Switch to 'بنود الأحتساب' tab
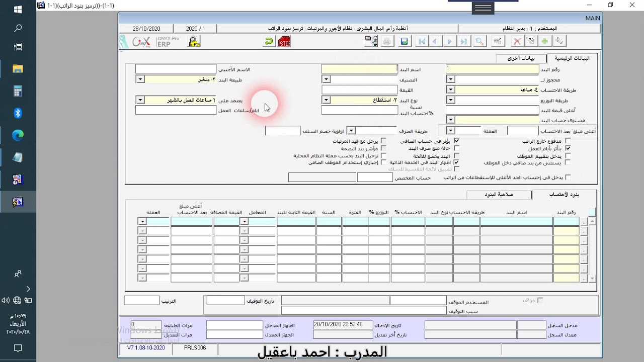Image resolution: width=644 pixels, height=362 pixels. click(x=564, y=195)
